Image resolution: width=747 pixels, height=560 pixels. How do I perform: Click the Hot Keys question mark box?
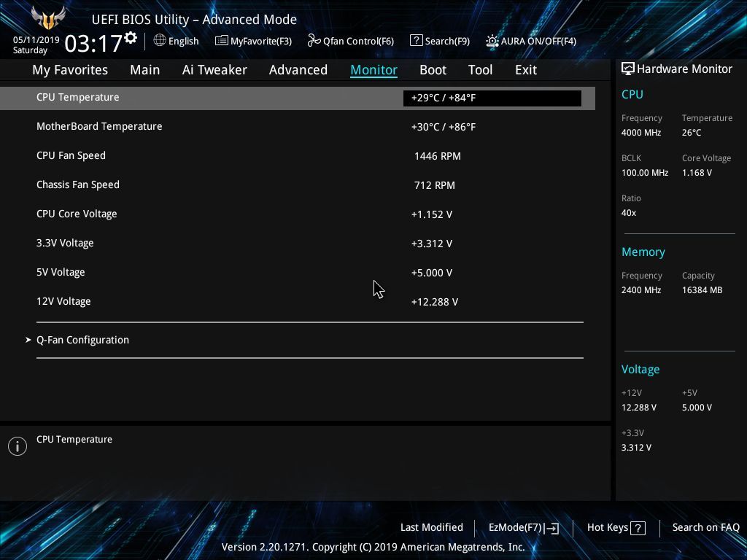click(638, 528)
